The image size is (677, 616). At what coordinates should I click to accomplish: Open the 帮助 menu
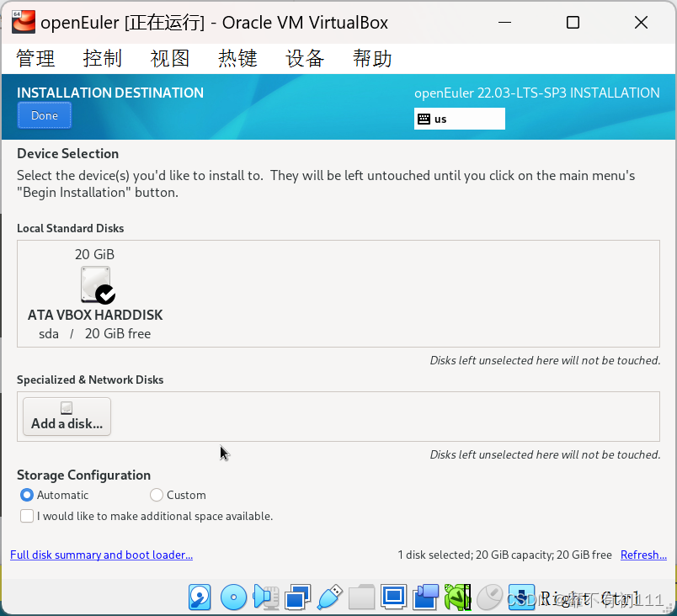pos(372,58)
